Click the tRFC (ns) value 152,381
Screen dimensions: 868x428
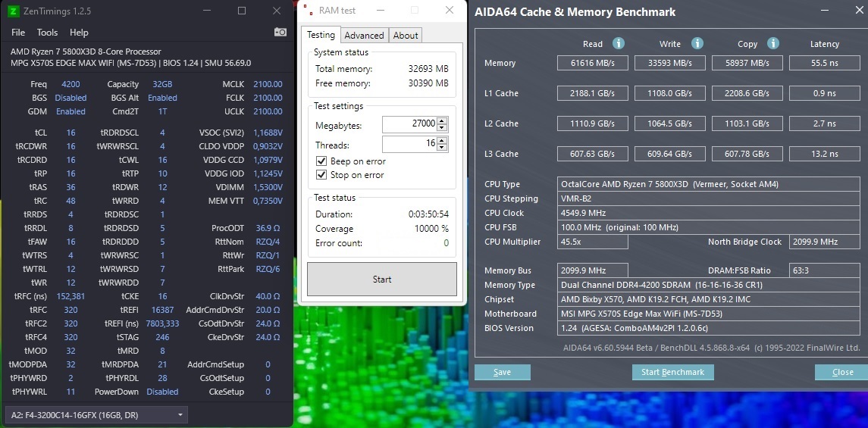coord(71,296)
